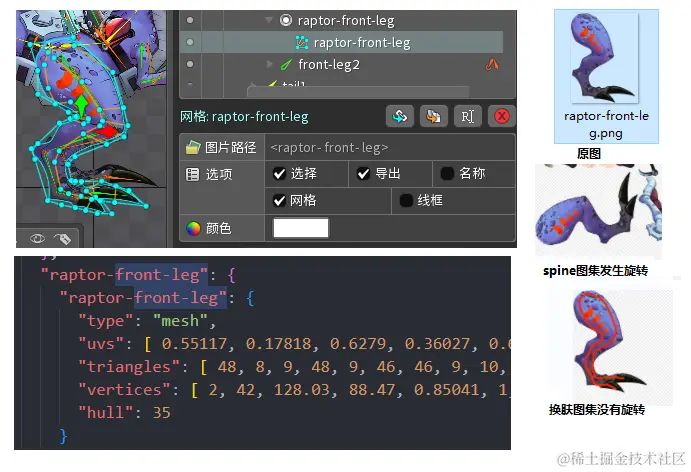Expand the front-leg2 bone arrow
This screenshot has height=472, width=691.
269,64
